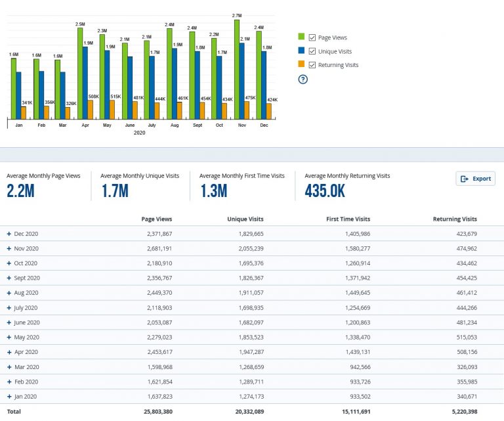Click the help question mark icon
Viewport: 504px width, 421px height.
(303, 79)
